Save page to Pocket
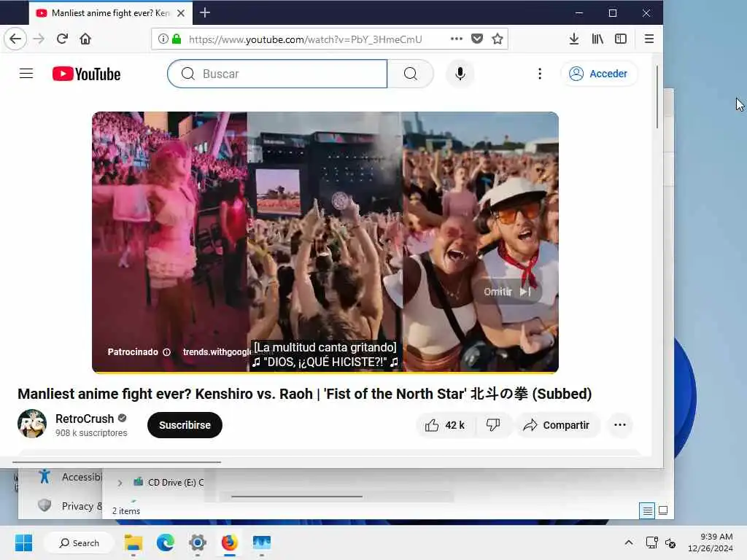The width and height of the screenshot is (747, 560). point(477,39)
